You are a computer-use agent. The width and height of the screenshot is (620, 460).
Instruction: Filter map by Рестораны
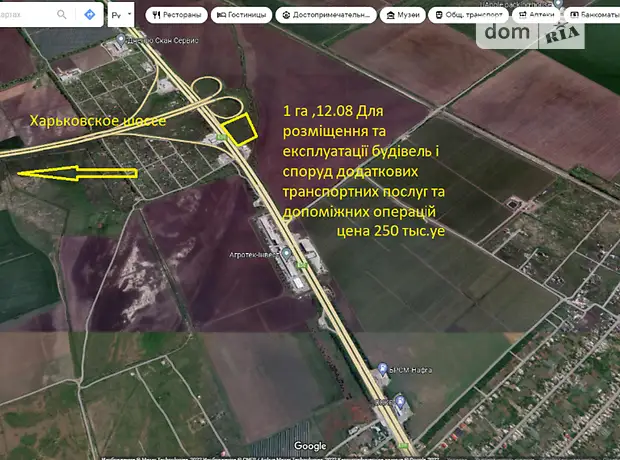pyautogui.click(x=177, y=15)
